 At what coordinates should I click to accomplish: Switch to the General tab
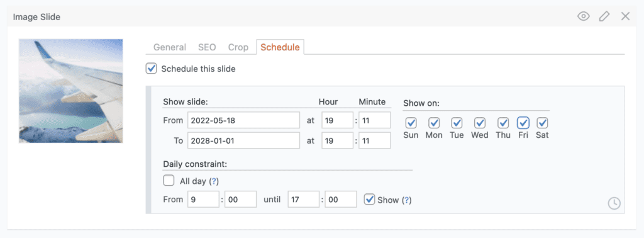pos(170,47)
